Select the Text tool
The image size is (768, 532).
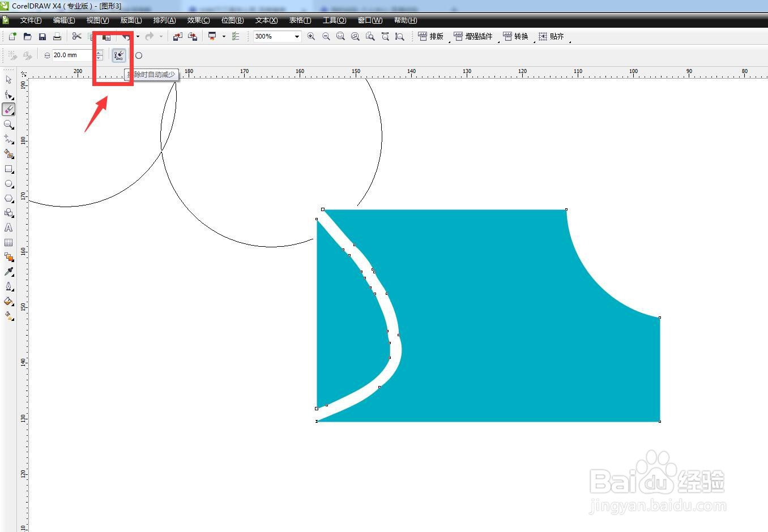[8, 228]
